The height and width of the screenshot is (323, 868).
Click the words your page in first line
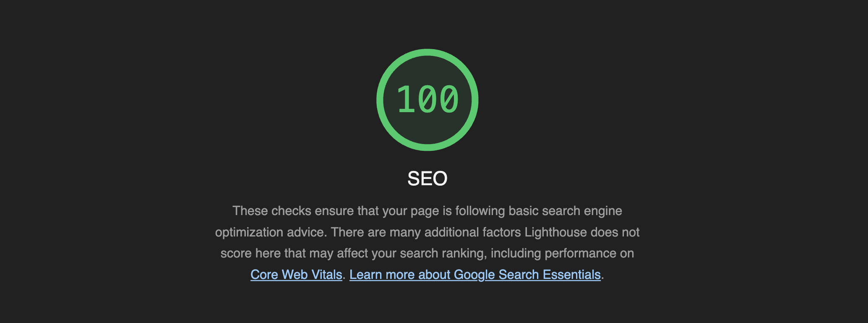pyautogui.click(x=405, y=211)
